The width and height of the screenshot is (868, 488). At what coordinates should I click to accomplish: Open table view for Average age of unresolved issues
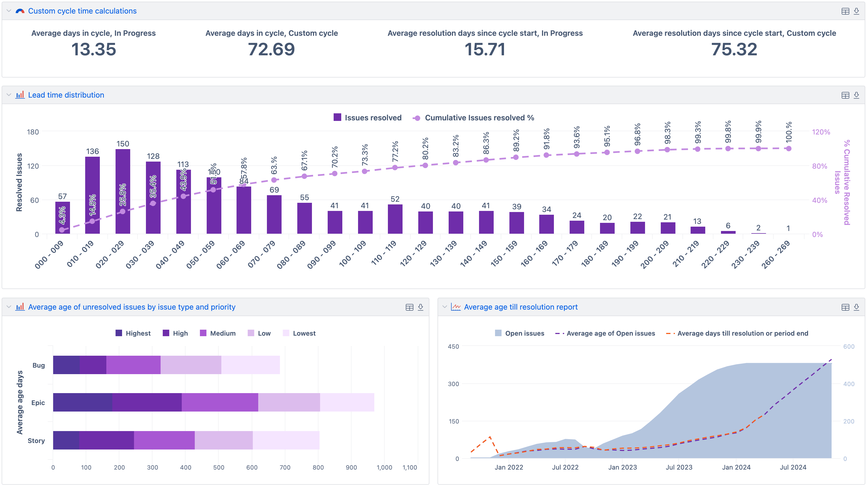pyautogui.click(x=409, y=307)
